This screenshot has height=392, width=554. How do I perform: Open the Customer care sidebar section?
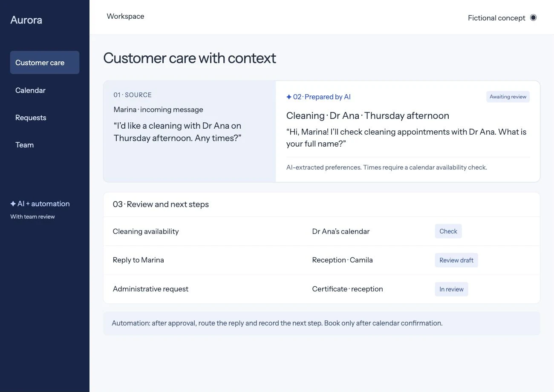coord(45,63)
